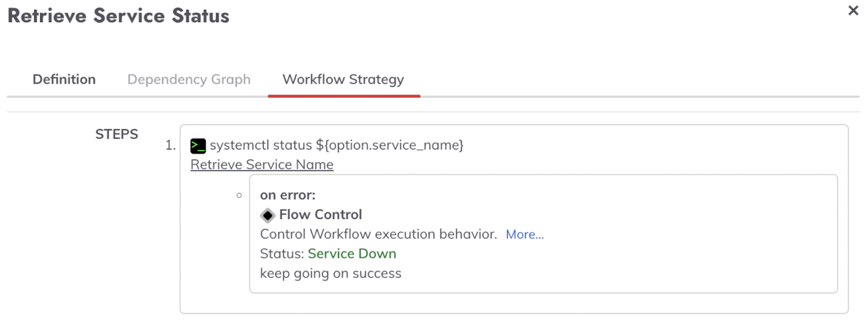
Task: Open the Retrieve Service Name link
Action: click(x=262, y=165)
